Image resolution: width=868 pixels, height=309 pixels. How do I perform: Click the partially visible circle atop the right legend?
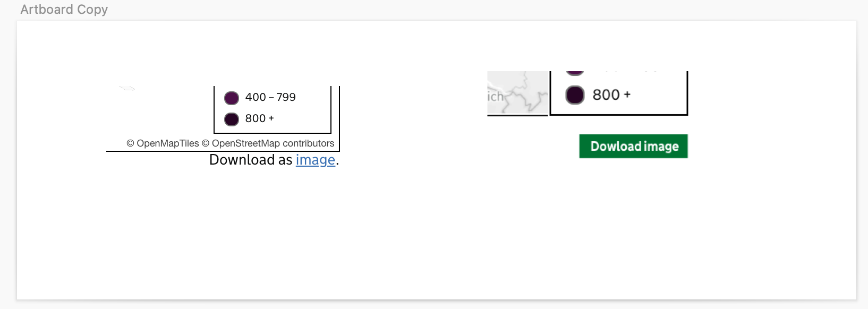(x=575, y=70)
